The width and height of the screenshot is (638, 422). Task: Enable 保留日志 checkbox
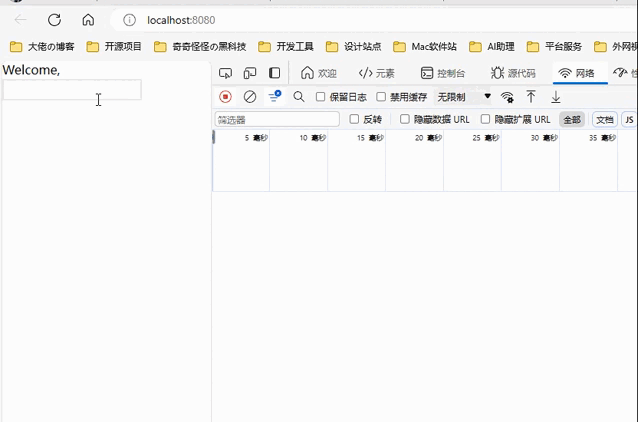pyautogui.click(x=321, y=97)
